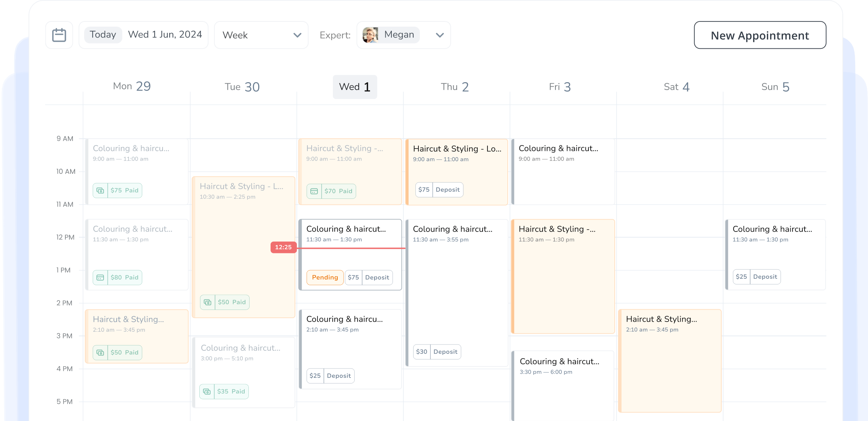The image size is (868, 421).
Task: Expand the Expert selector chevron
Action: coord(439,35)
